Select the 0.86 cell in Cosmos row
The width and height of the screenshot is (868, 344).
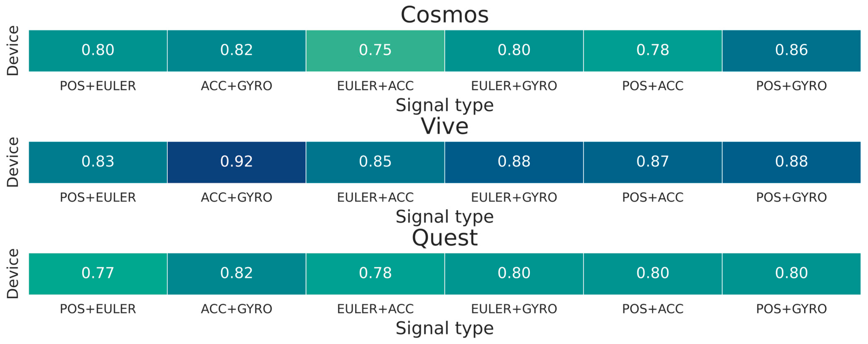point(791,51)
